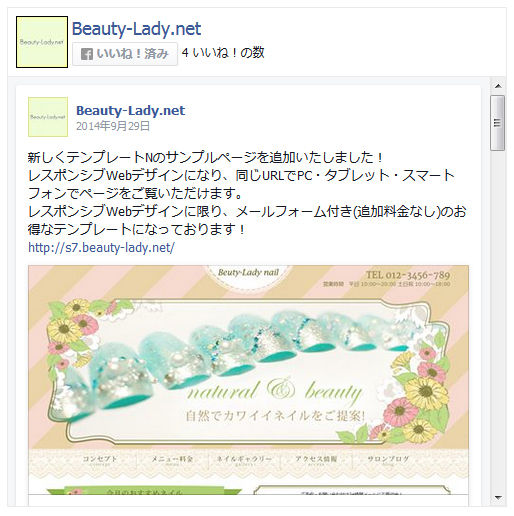Image resolution: width=514 pixels, height=516 pixels.
Task: Select サロンブログ in the preview navigation
Action: (388, 459)
